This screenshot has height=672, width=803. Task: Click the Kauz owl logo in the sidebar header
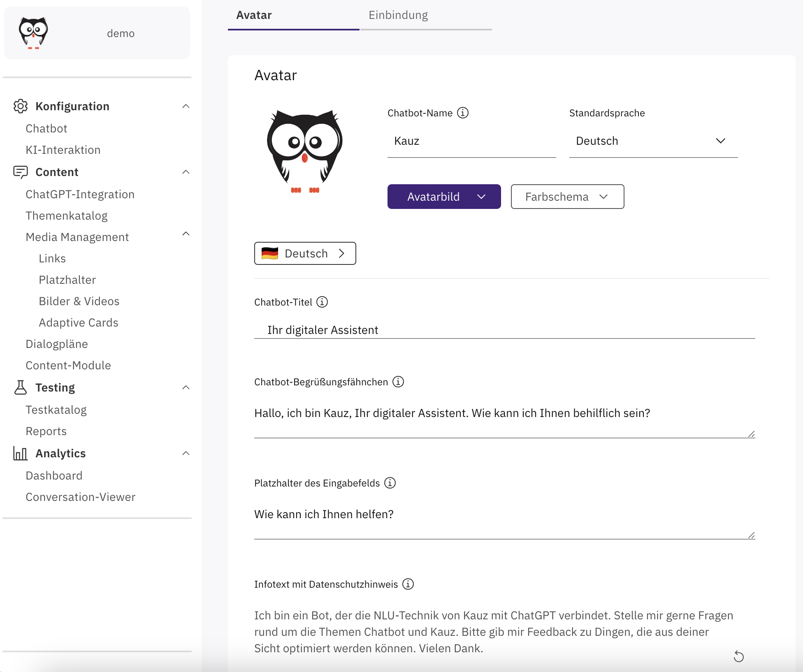[33, 33]
